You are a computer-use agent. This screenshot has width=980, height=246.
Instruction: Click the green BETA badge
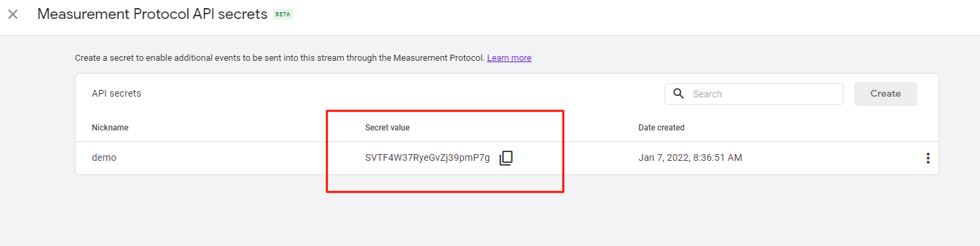283,14
